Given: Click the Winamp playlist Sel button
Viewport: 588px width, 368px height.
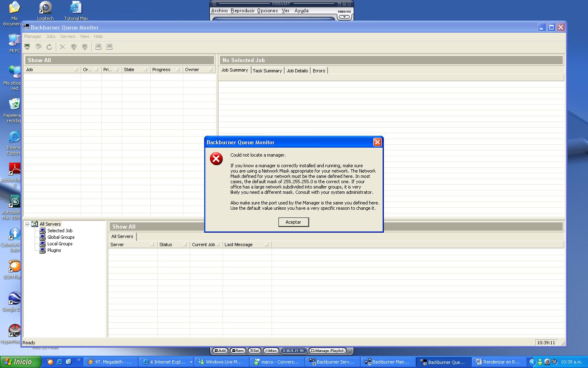Looking at the screenshot, I should [254, 350].
